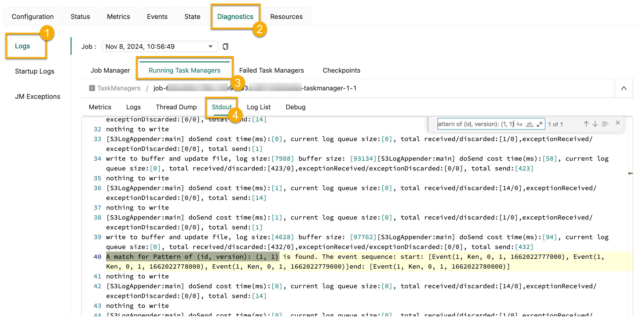Switch to the Events tab
644x320 pixels.
(157, 17)
